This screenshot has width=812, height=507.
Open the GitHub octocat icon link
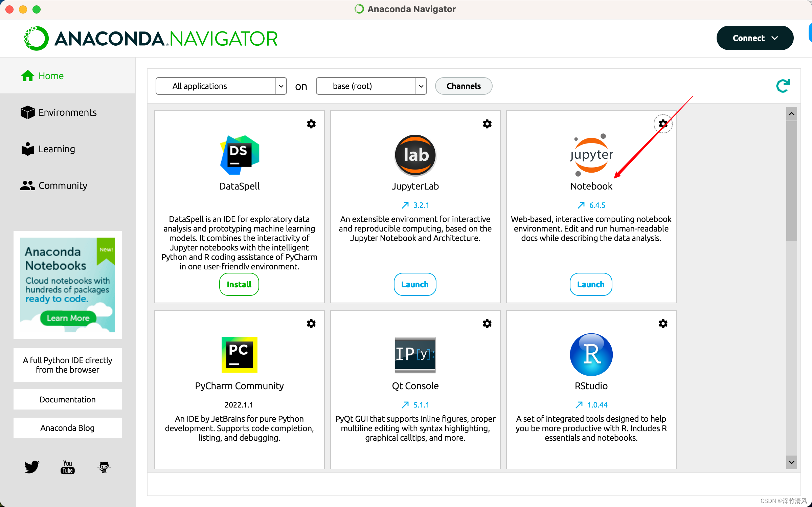coord(104,467)
